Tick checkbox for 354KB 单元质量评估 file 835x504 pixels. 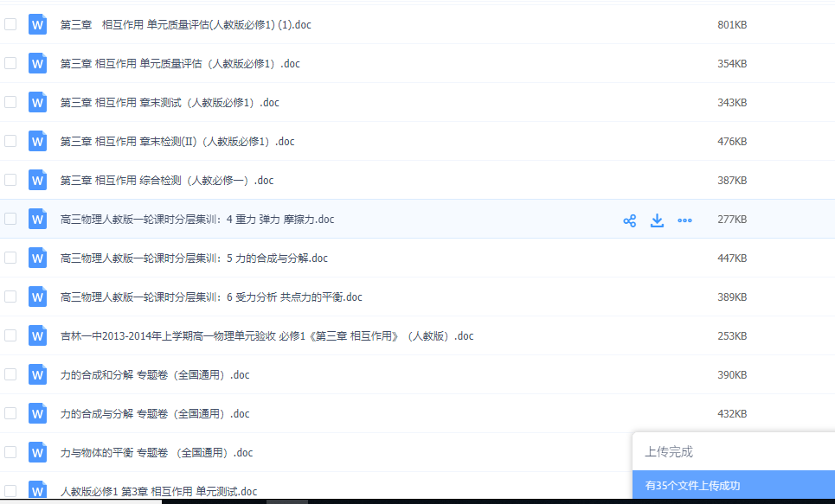pyautogui.click(x=10, y=63)
